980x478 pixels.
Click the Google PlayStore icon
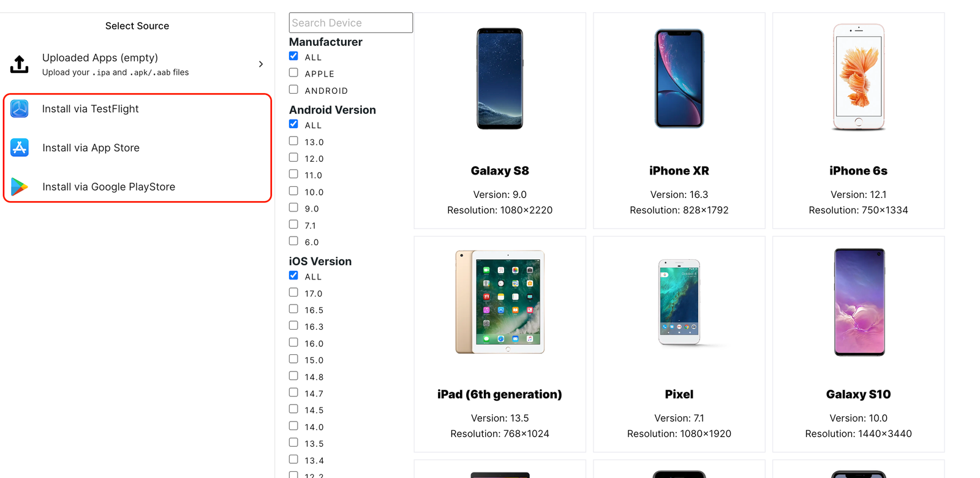click(19, 187)
